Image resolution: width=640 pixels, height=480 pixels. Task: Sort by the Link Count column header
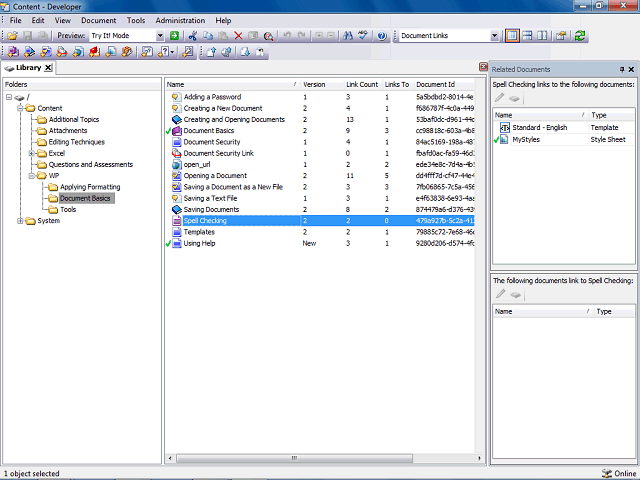(x=362, y=84)
